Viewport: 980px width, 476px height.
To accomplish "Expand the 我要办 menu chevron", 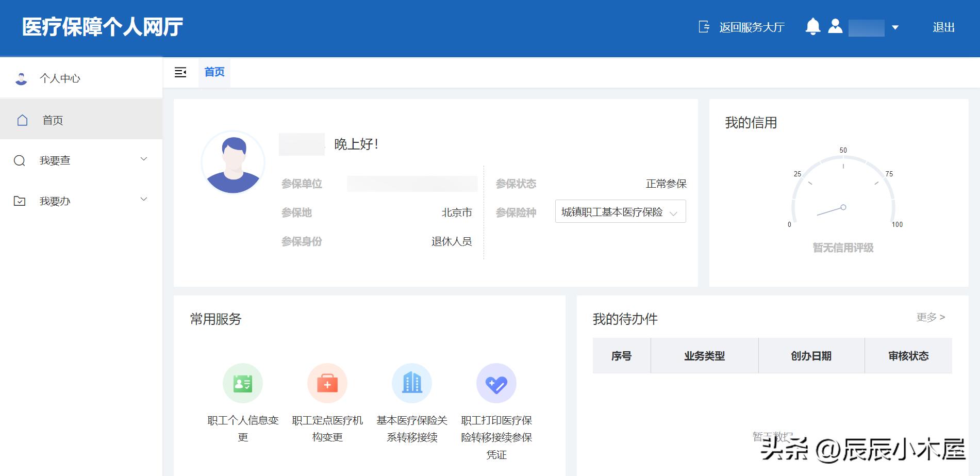I will click(x=144, y=200).
